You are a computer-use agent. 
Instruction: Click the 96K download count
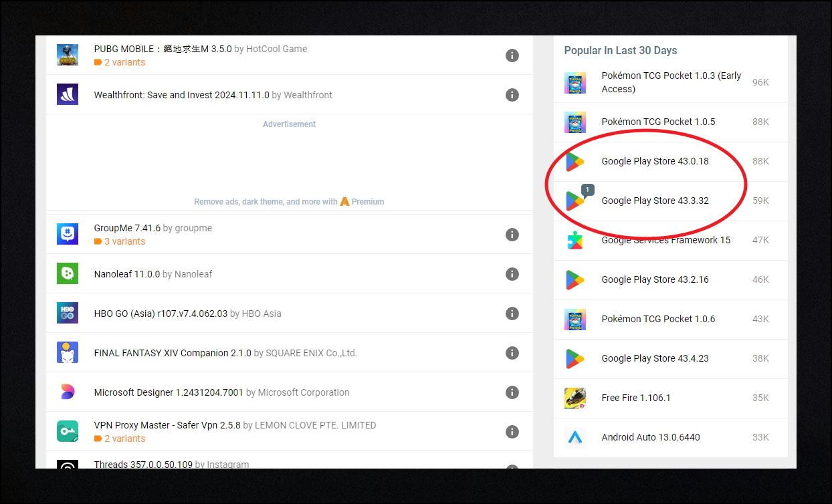pyautogui.click(x=760, y=82)
